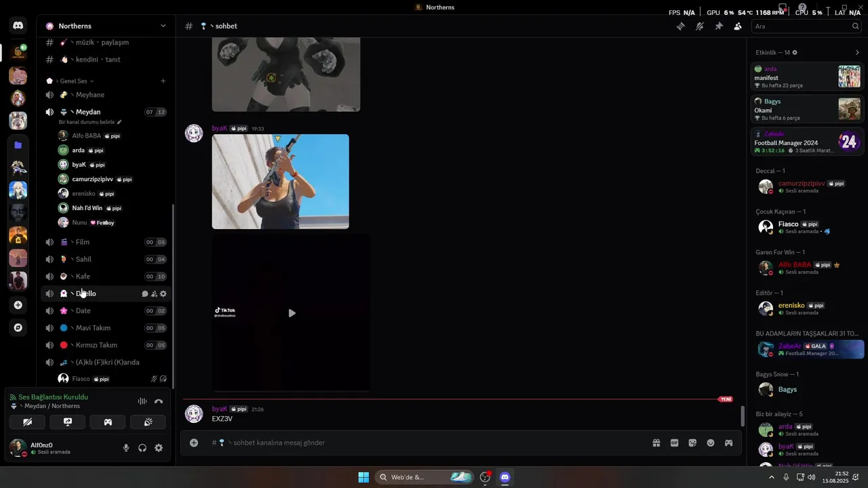Viewport: 868px width, 488px height.
Task: Join the Kafe voice channel
Action: click(106, 277)
